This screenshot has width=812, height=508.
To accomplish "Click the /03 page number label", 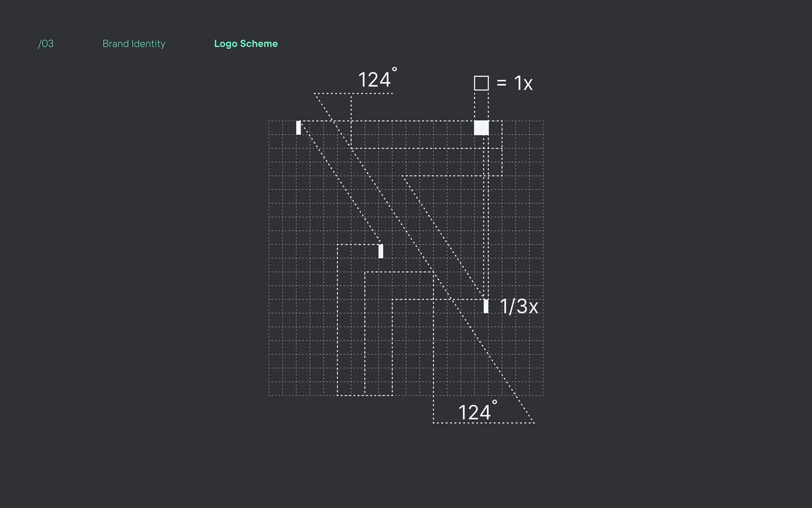I will click(46, 44).
